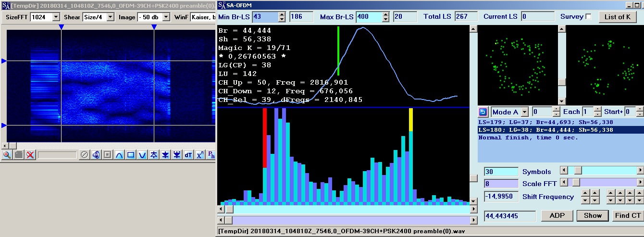Screen dimensions: 644x237
Task: Select the arch-shaped filter icon
Action: pyautogui.click(x=119, y=155)
